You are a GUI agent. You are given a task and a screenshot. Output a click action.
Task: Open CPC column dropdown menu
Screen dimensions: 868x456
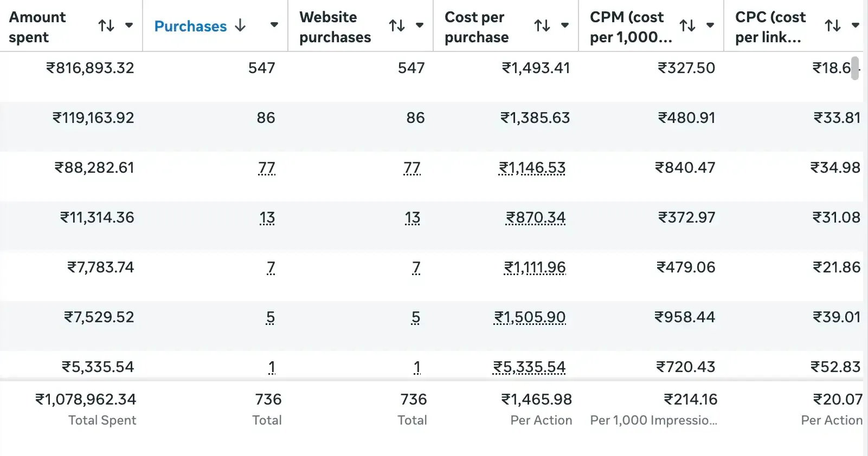tap(856, 25)
